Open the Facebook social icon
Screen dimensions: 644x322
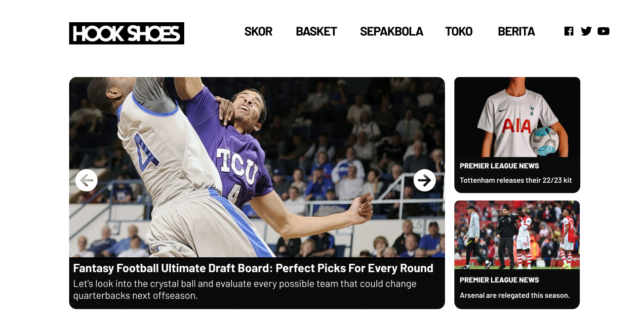(x=569, y=31)
